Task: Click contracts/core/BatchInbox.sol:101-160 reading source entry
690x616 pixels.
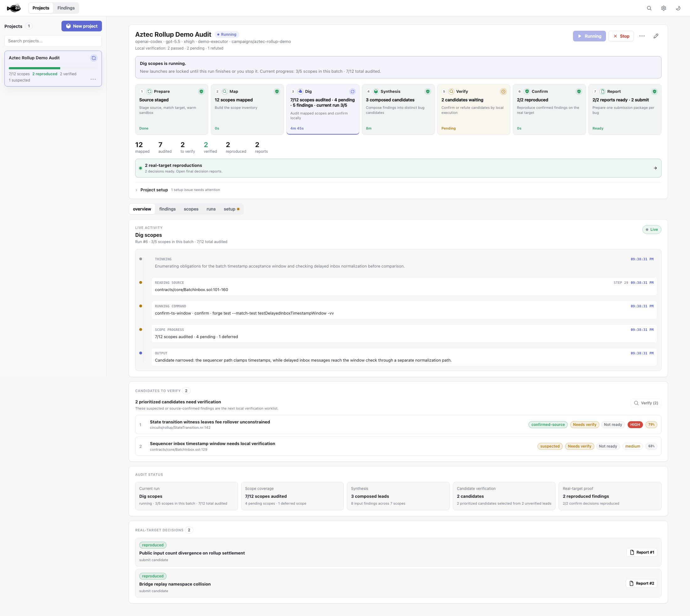Action: pyautogui.click(x=404, y=286)
